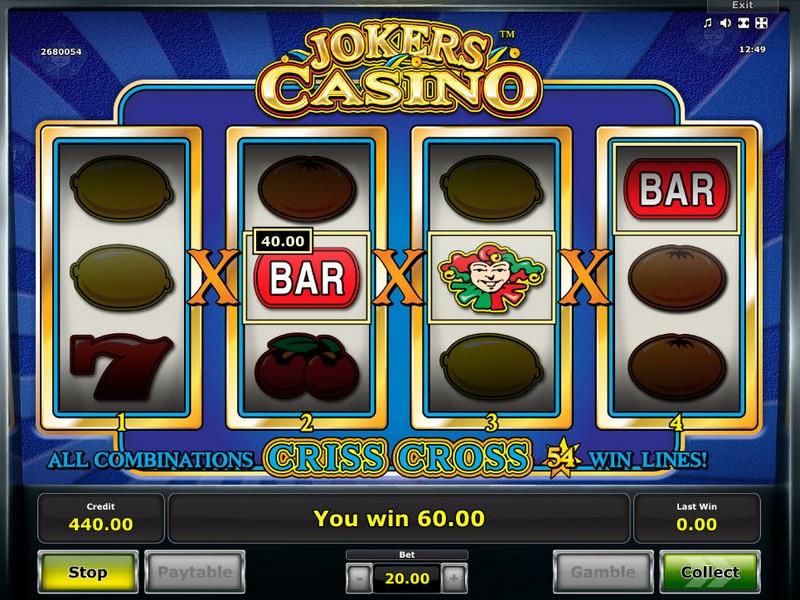This screenshot has height=600, width=800.
Task: Mute the sound speaker icon
Action: point(725,23)
